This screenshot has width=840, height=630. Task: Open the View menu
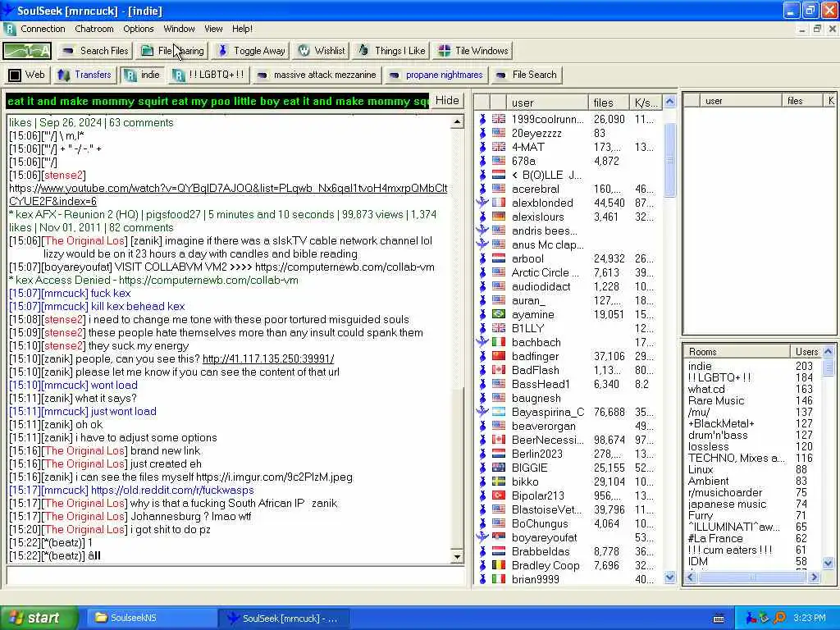coord(213,29)
